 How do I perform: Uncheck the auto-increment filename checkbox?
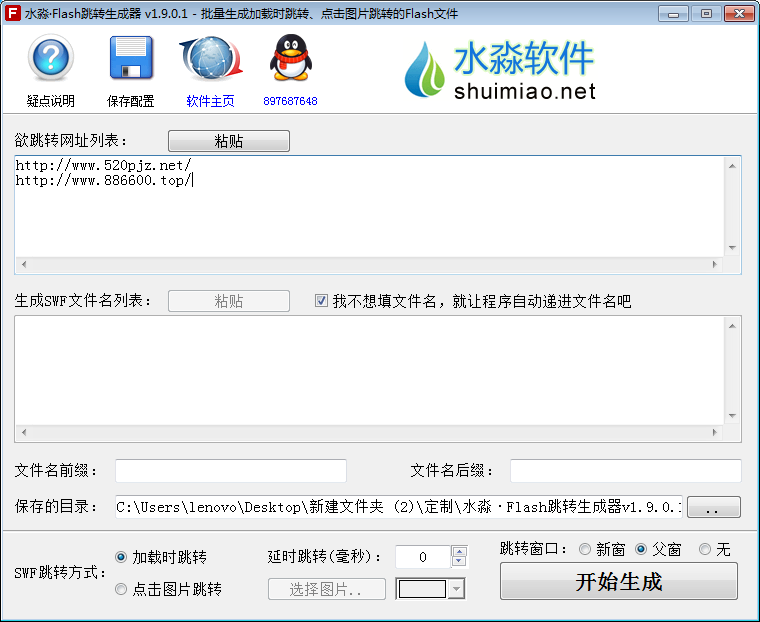[321, 301]
